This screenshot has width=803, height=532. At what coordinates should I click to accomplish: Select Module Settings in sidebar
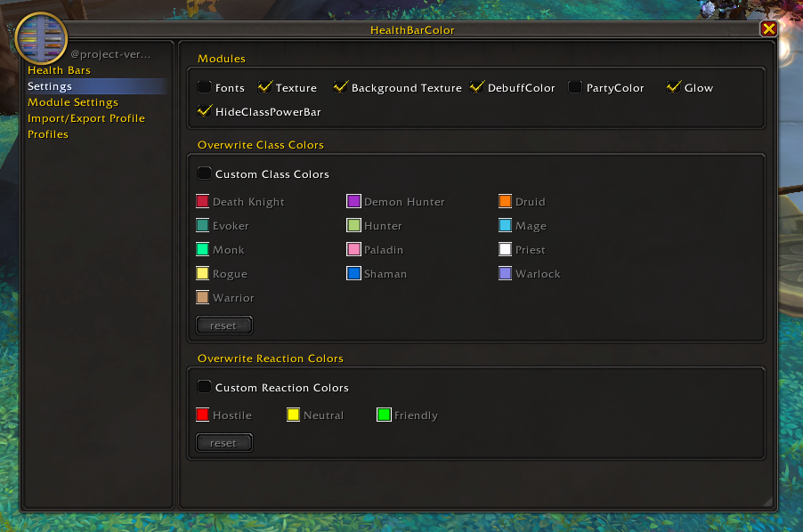72,102
